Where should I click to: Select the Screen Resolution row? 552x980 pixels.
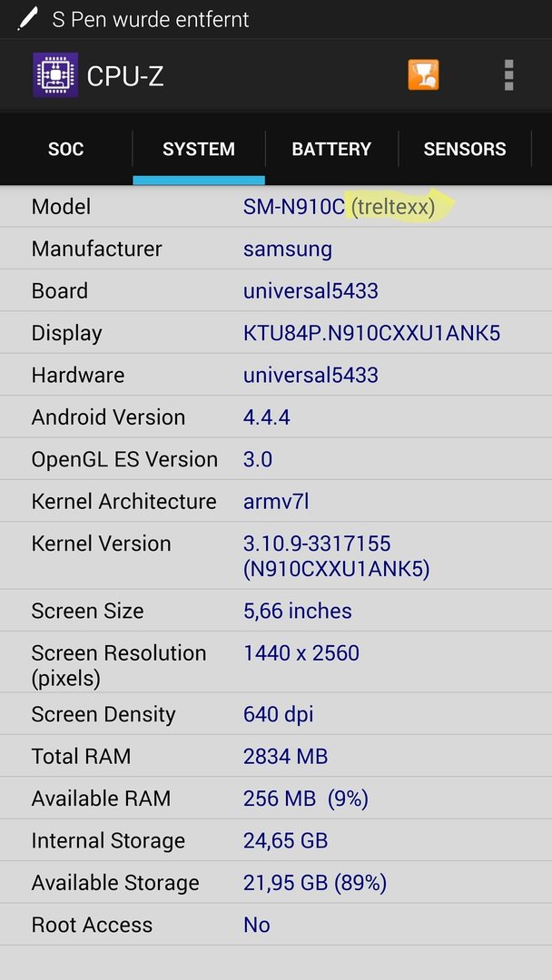click(276, 665)
